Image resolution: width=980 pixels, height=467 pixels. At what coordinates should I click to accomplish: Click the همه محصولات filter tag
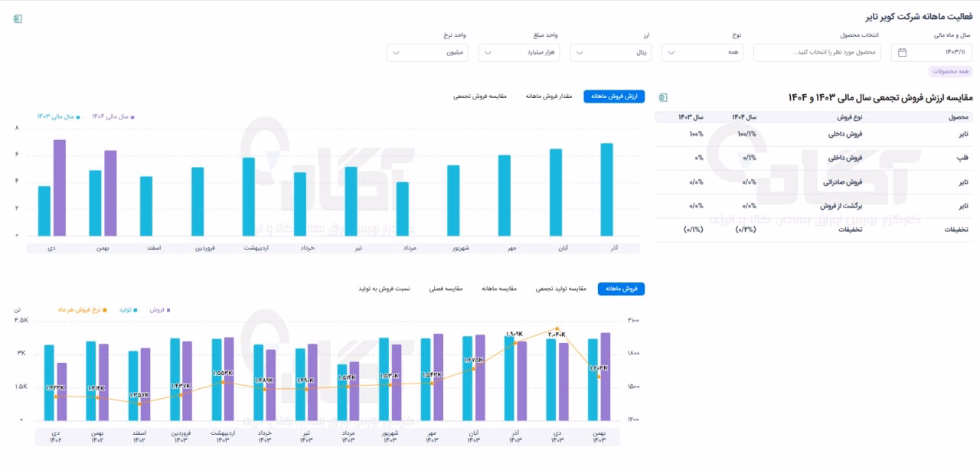point(950,71)
